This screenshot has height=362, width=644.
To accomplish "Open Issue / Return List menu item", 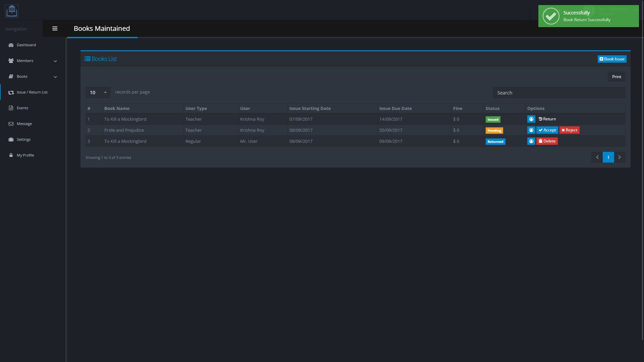I will click(x=32, y=92).
